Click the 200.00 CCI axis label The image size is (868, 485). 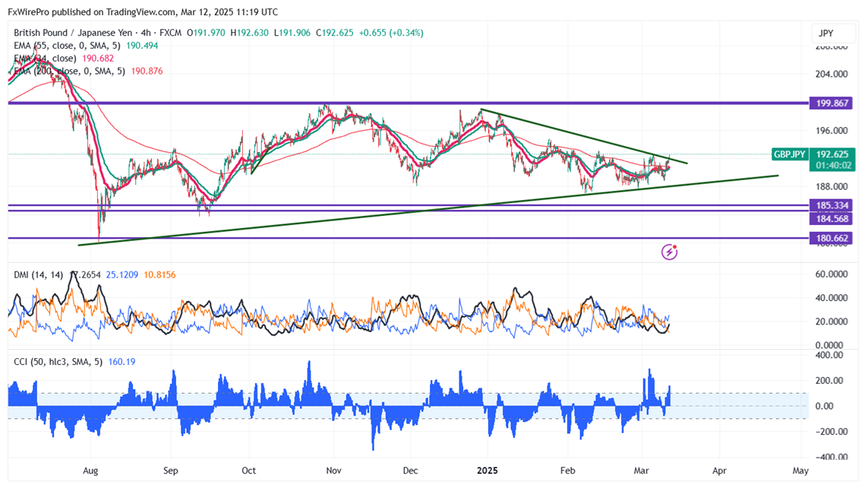coord(829,381)
